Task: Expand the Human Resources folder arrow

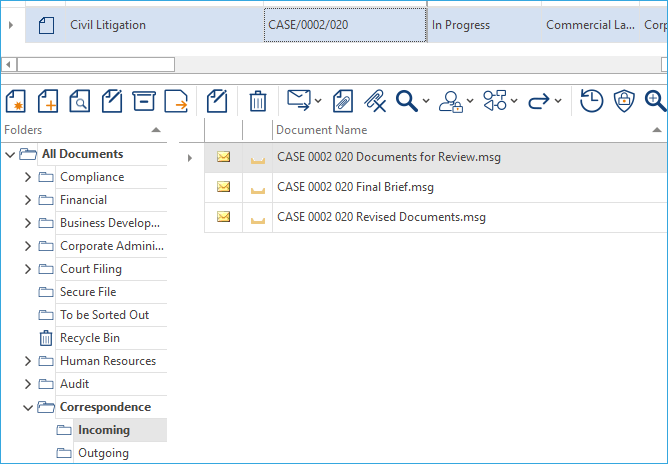Action: (28, 361)
